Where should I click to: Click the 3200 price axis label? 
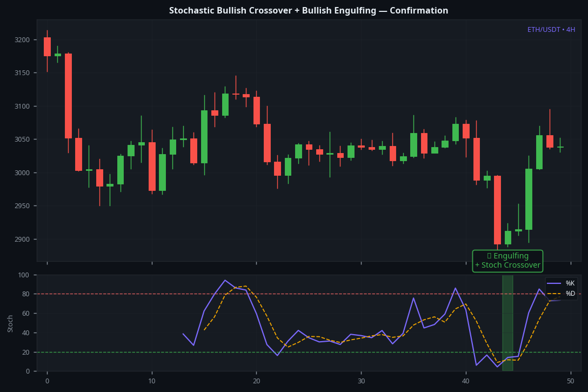click(22, 40)
